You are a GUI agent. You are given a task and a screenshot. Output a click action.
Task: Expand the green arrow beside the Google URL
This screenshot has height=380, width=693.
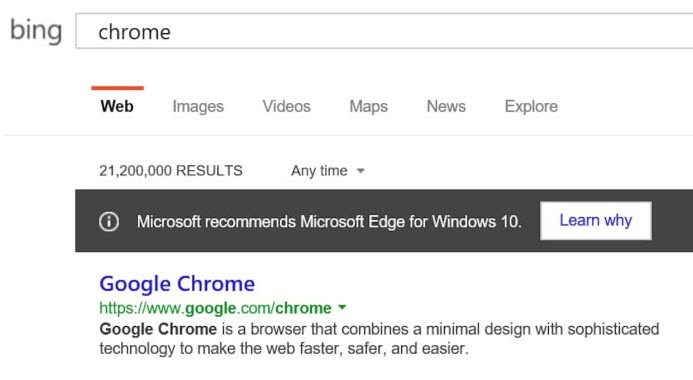click(342, 307)
